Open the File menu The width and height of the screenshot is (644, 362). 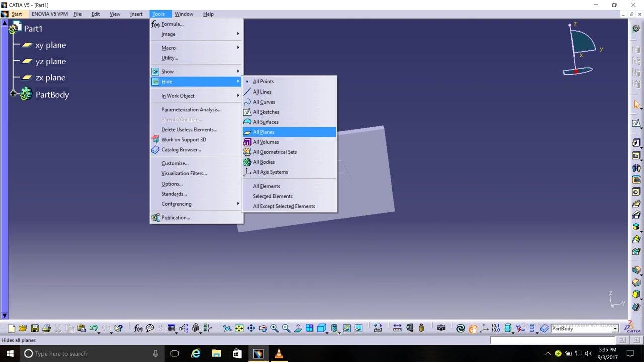[77, 14]
